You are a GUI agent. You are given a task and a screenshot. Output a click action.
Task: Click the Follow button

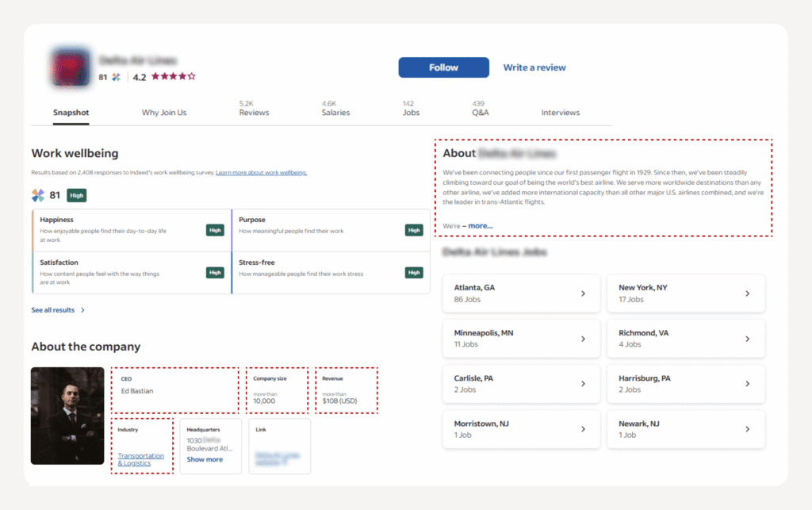click(x=443, y=67)
